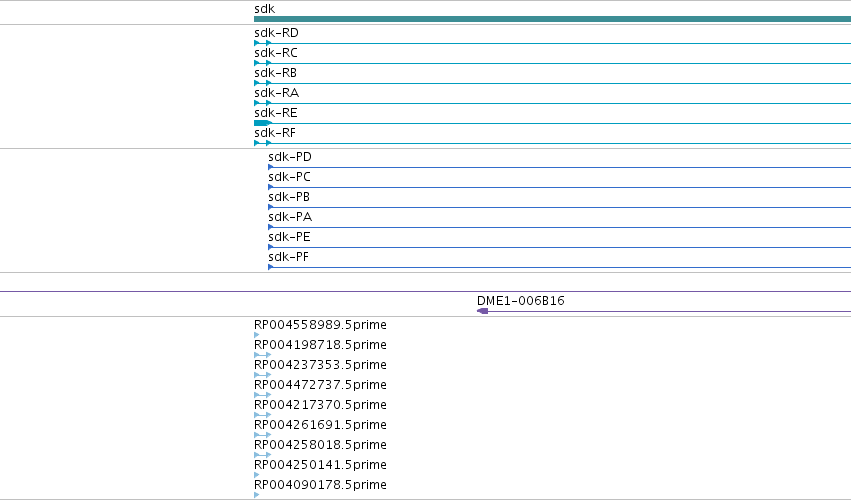Select the arrow glyph under RP004198718.5prime
Image resolution: width=851 pixels, height=500 pixels.
[x=263, y=355]
